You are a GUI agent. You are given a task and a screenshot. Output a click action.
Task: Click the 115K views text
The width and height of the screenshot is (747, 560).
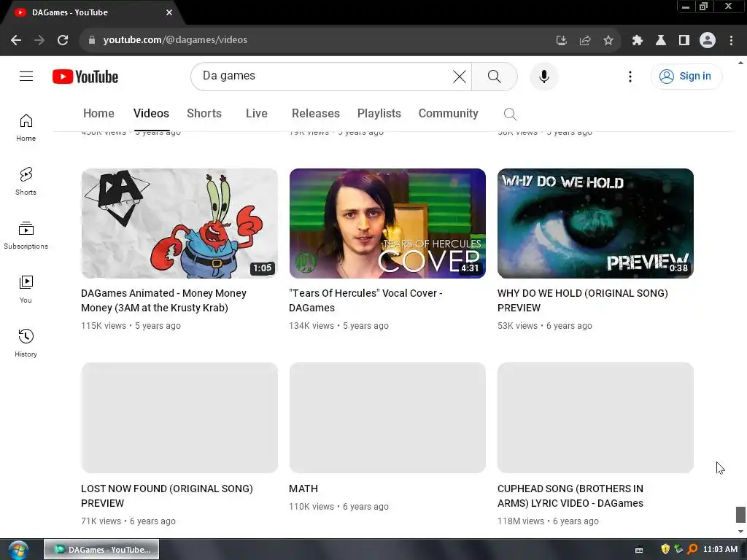[x=104, y=326]
